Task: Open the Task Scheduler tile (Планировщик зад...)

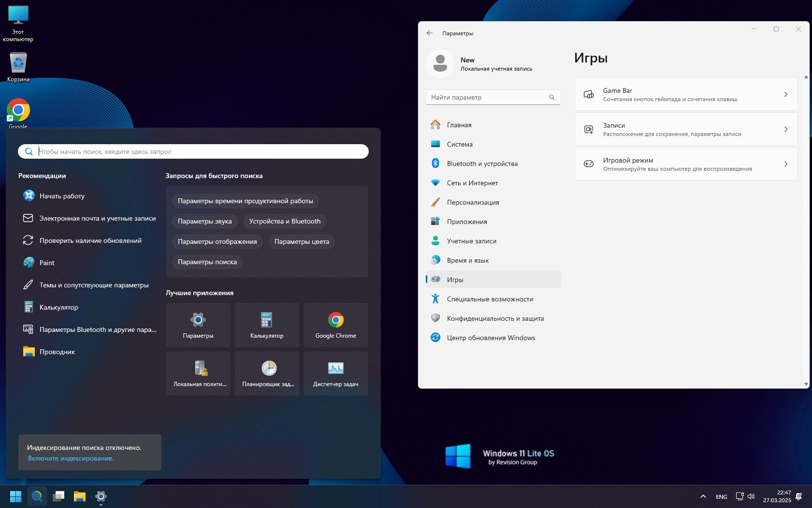Action: (267, 374)
